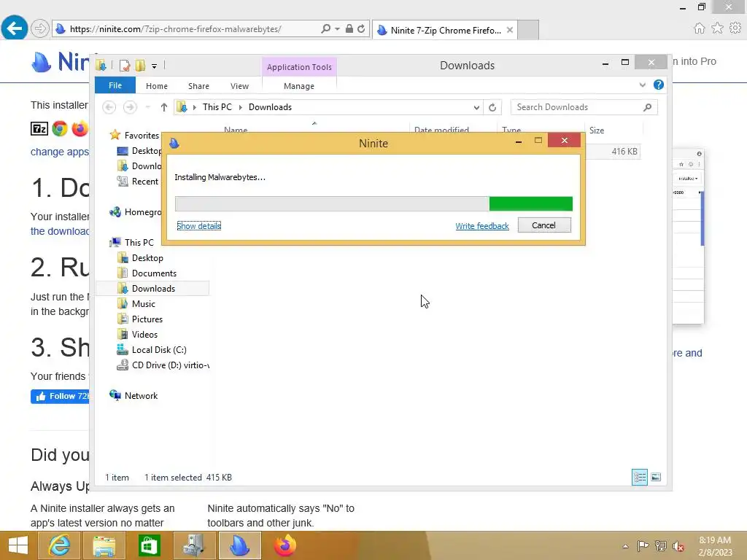Click the Internet Explorer back arrow button

[15, 28]
